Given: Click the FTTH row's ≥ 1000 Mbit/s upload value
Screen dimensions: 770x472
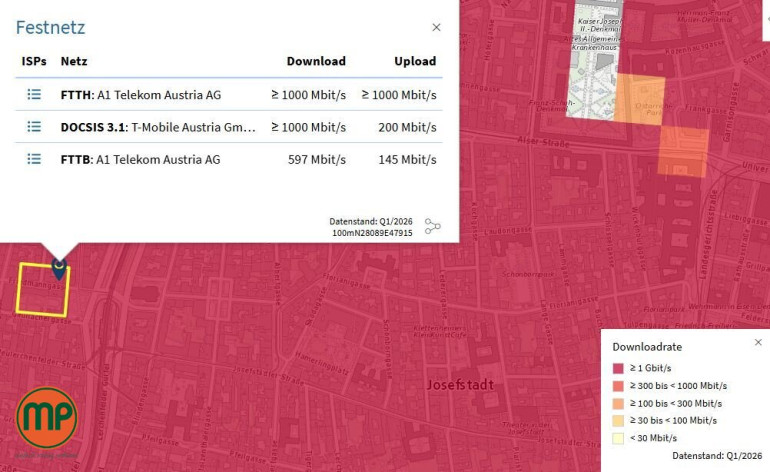Looking at the screenshot, I should 399,95.
